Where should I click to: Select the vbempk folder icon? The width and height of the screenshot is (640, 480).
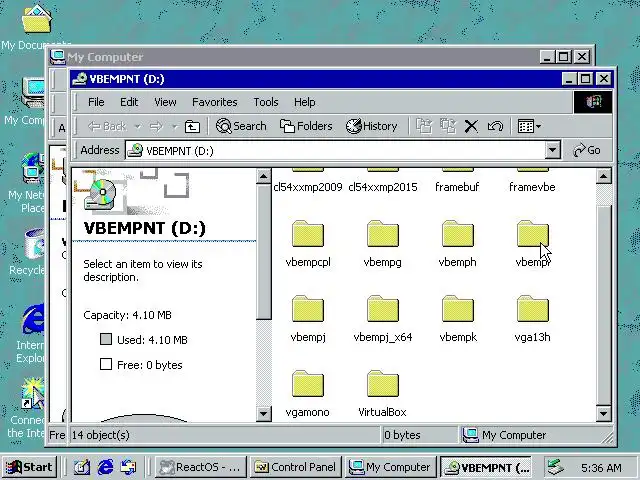click(458, 309)
